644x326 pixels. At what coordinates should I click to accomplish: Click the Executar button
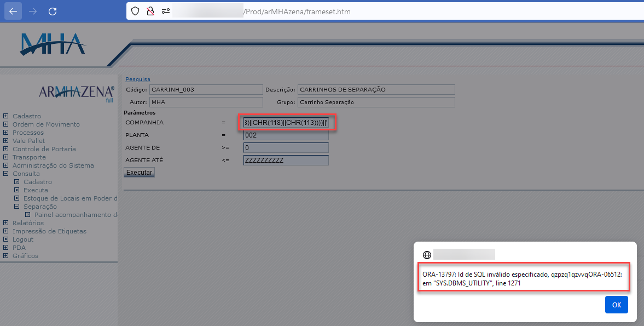139,172
